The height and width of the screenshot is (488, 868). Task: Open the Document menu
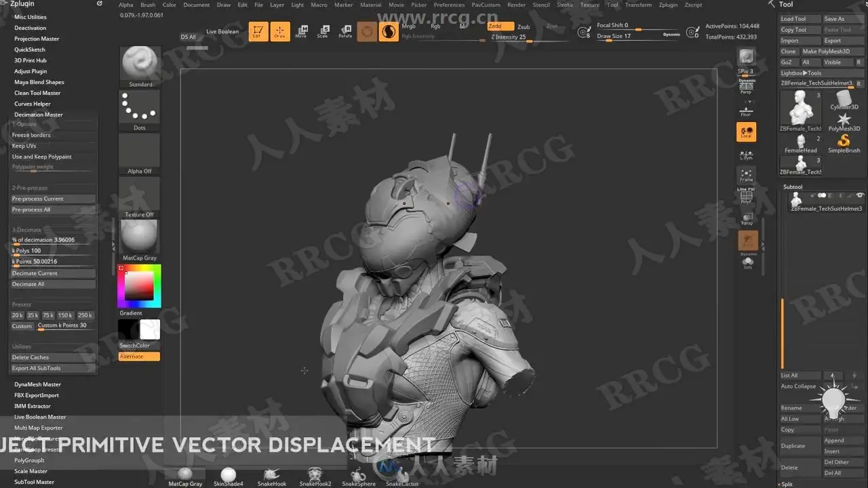pos(197,5)
